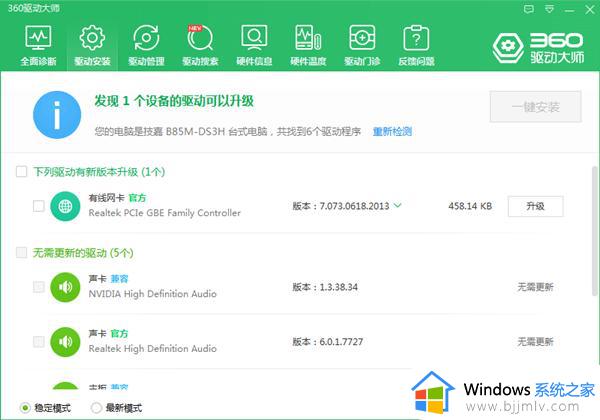Select the 最新模式 radio button
Image resolution: width=600 pixels, height=420 pixels.
tap(96, 408)
